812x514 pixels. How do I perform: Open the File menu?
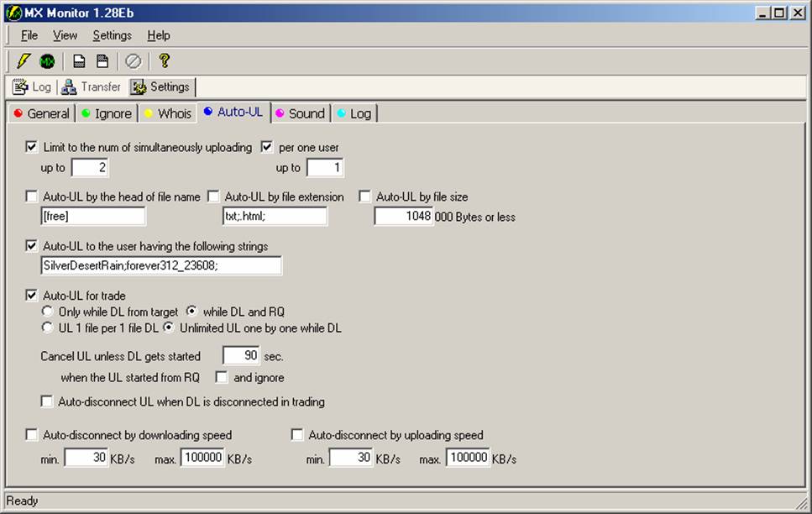click(x=29, y=35)
